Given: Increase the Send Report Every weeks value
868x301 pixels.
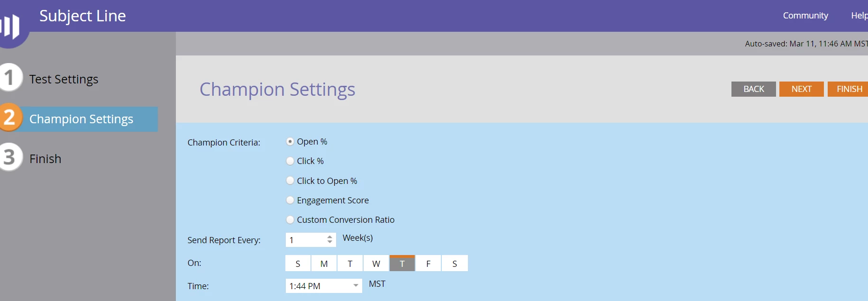Looking at the screenshot, I should click(330, 237).
